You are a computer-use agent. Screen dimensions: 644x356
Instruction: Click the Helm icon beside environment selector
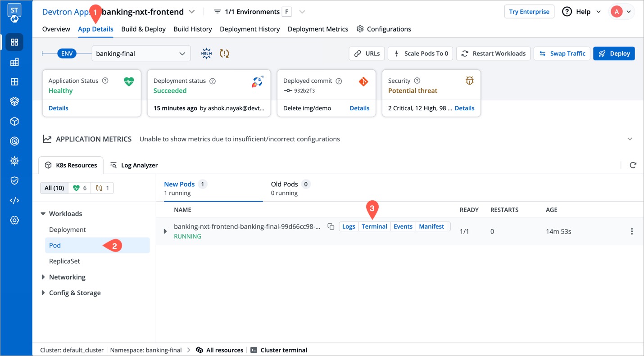coord(206,54)
